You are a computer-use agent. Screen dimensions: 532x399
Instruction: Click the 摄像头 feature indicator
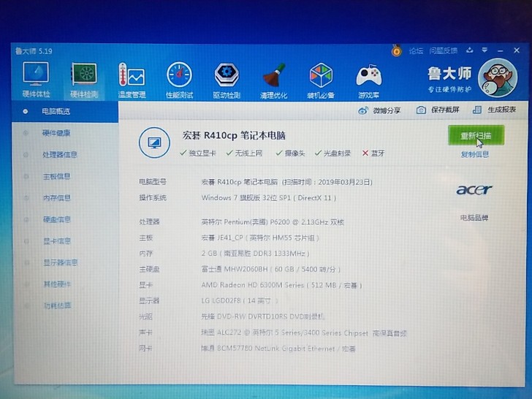point(290,153)
